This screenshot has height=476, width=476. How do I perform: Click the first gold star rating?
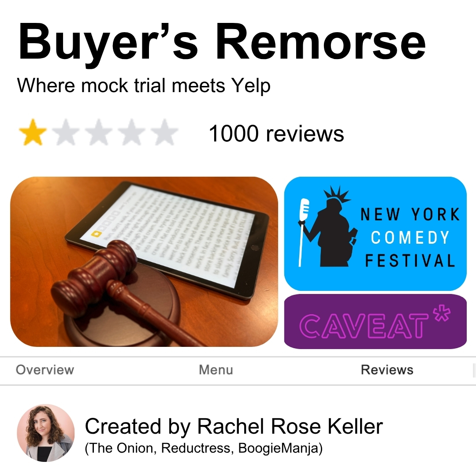pos(33,132)
